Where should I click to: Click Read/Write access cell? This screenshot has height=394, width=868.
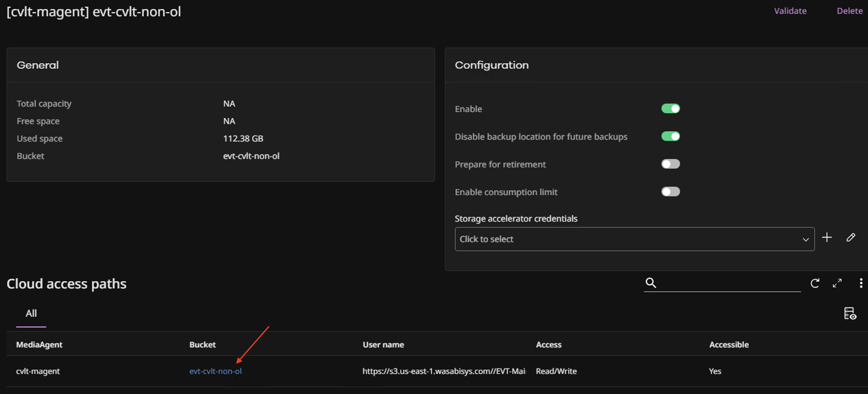(x=556, y=371)
